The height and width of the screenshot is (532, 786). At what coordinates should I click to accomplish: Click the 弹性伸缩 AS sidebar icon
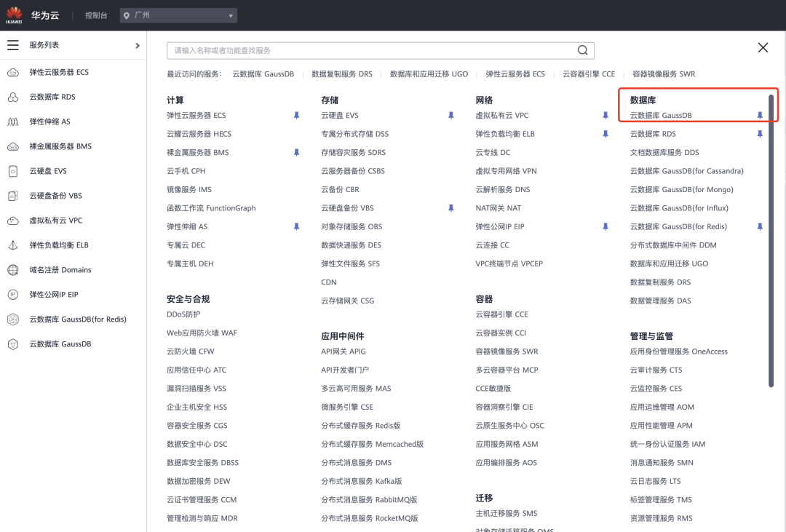(x=13, y=122)
